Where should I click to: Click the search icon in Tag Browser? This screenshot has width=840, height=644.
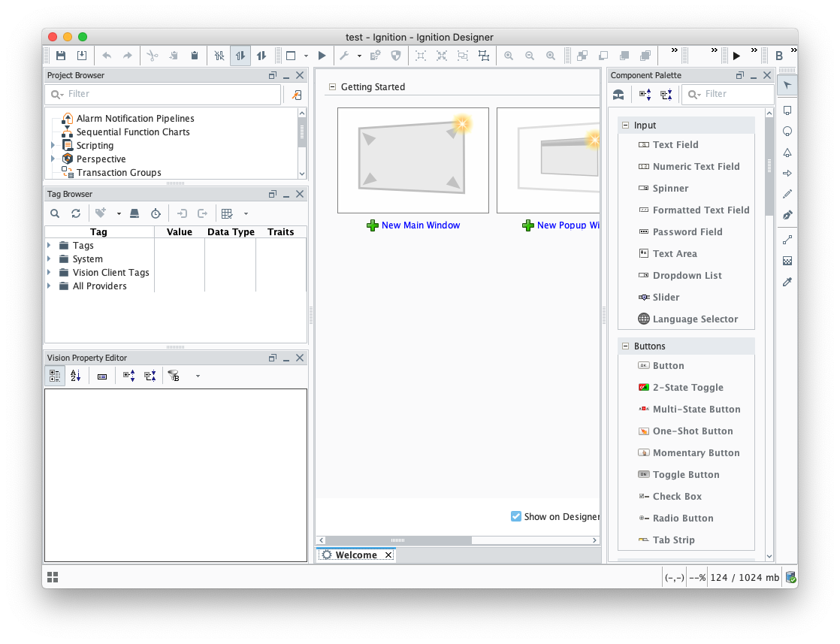[55, 213]
